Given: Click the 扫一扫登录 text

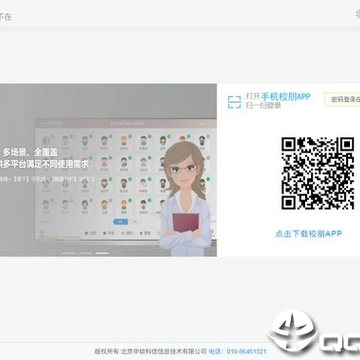Looking at the screenshot, I should coord(263,105).
